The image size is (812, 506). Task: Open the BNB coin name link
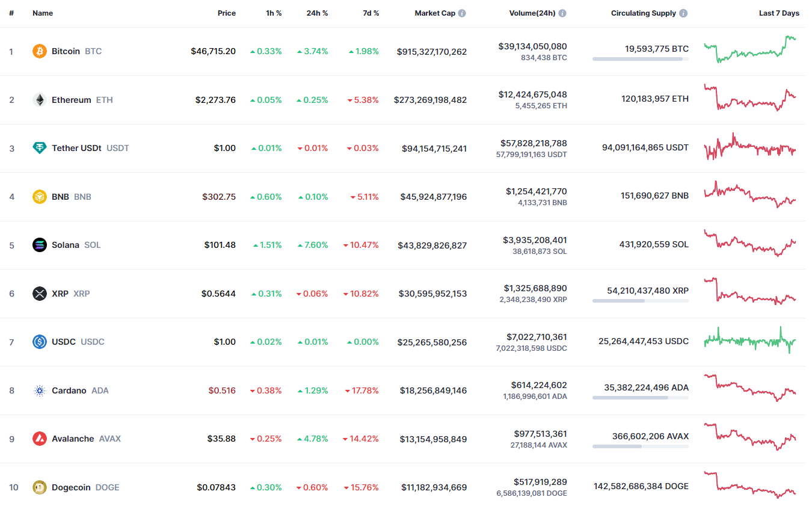pos(60,197)
